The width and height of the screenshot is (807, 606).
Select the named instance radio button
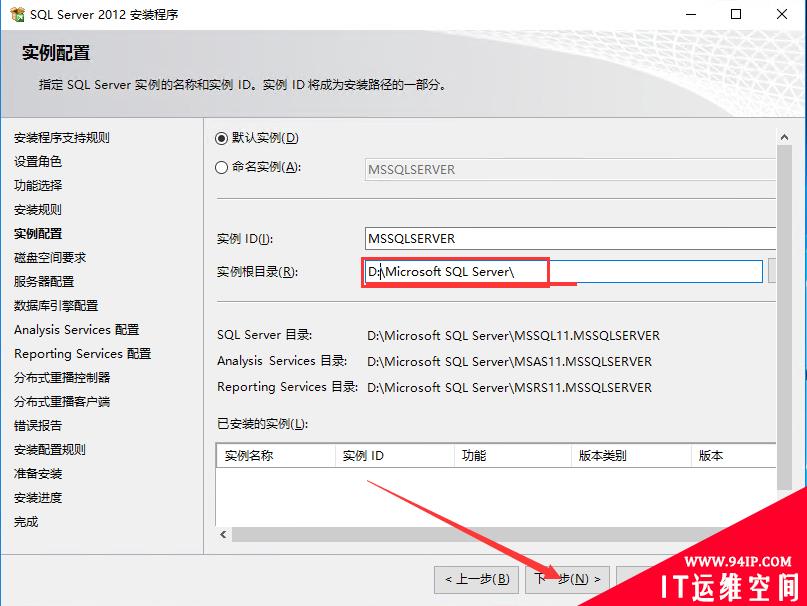coord(221,167)
